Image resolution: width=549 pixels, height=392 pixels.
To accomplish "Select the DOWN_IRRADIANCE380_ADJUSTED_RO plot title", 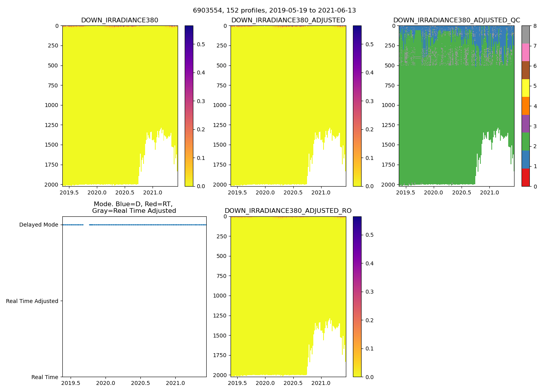I will [x=288, y=211].
